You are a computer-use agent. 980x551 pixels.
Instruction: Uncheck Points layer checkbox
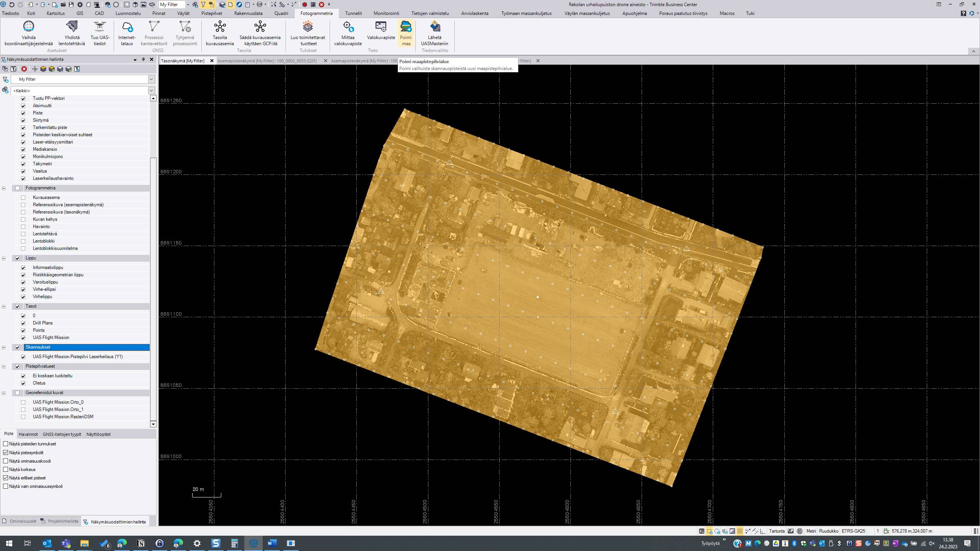23,331
